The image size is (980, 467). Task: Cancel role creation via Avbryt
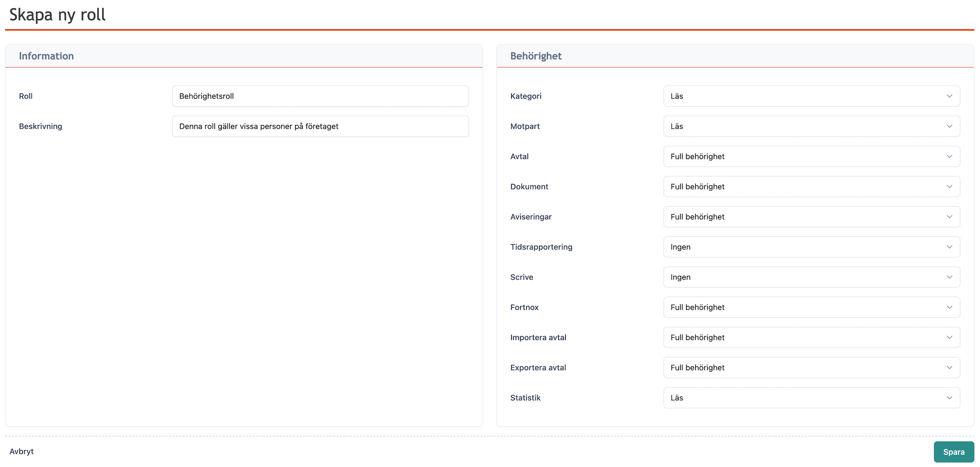pos(22,451)
